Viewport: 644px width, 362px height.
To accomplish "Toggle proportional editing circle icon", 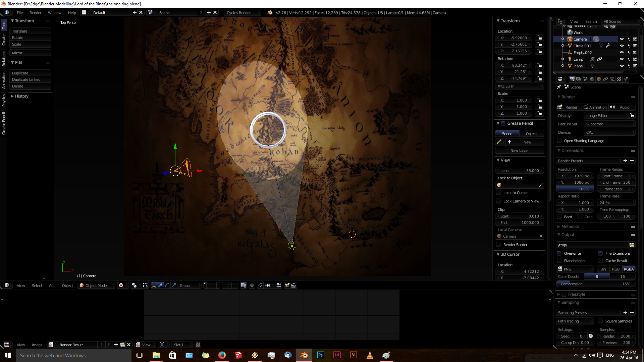I will [252, 285].
